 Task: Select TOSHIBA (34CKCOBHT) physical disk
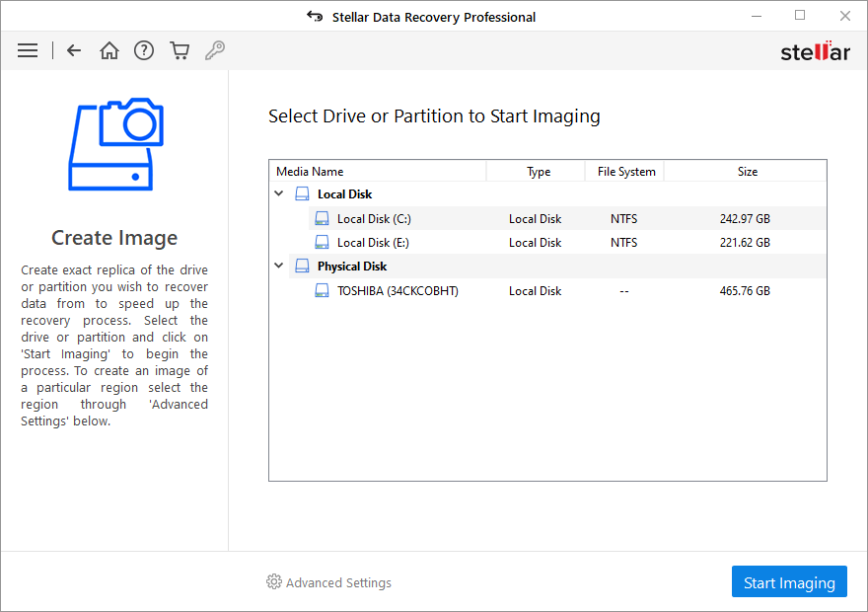[x=567, y=291]
